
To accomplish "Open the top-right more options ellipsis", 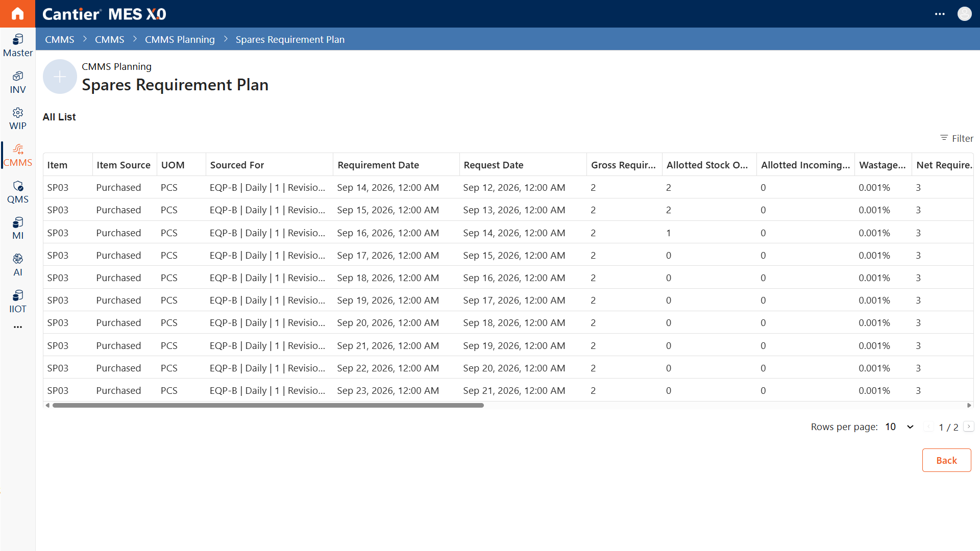I will point(940,14).
